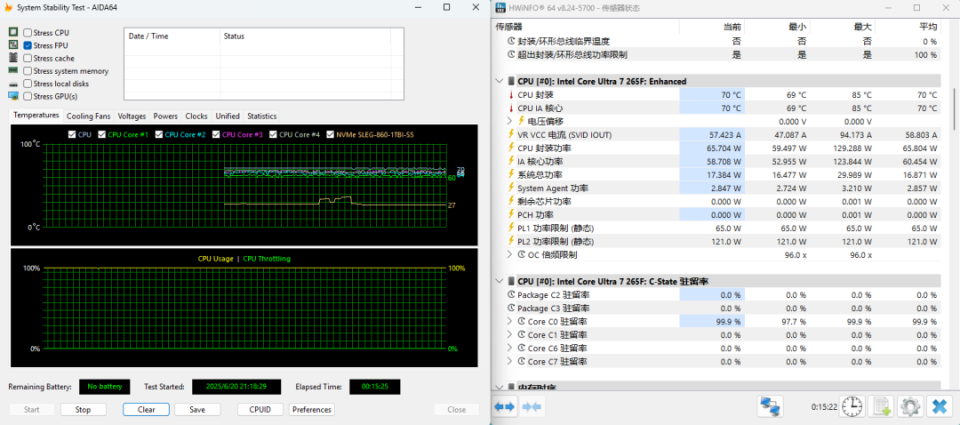Click clock icon on Package C2 驻留率 row
960x425 pixels.
click(x=511, y=295)
